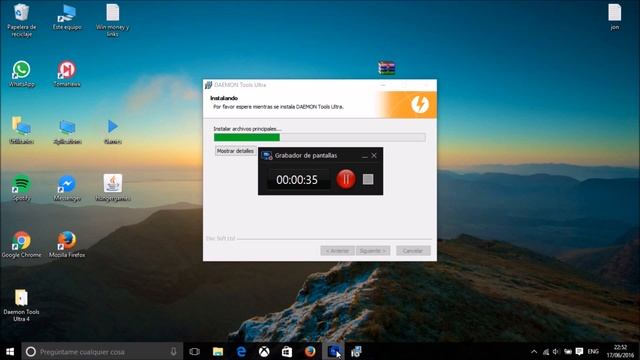Viewport: 640px width, 360px height.
Task: Stop the screen recording with the square button
Action: (x=368, y=179)
